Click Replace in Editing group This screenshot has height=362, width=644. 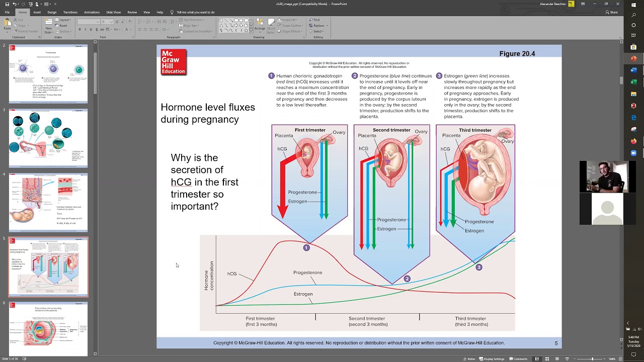(316, 26)
